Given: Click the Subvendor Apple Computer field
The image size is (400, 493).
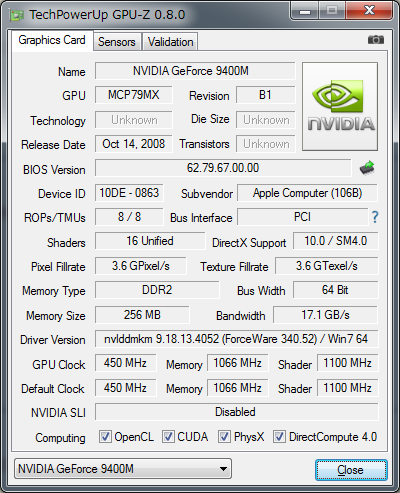Looking at the screenshot, I should coord(307,193).
